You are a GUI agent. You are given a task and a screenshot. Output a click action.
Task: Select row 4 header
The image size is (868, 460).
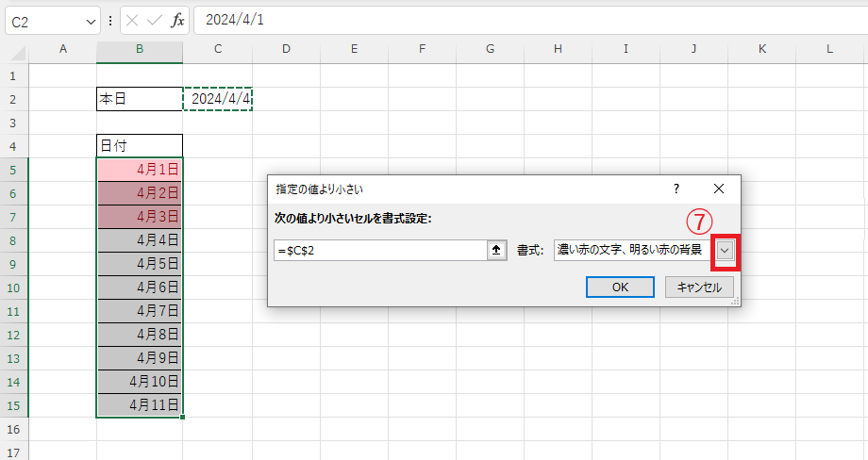click(14, 146)
